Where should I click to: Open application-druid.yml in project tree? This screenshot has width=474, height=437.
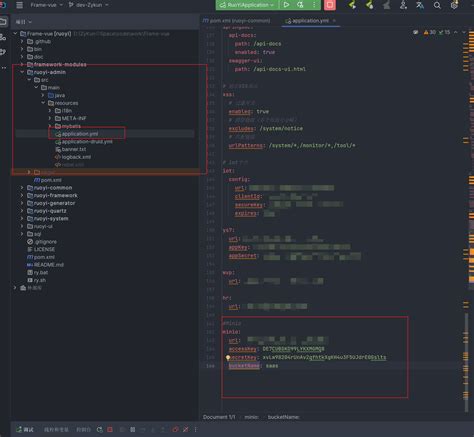[x=87, y=142]
